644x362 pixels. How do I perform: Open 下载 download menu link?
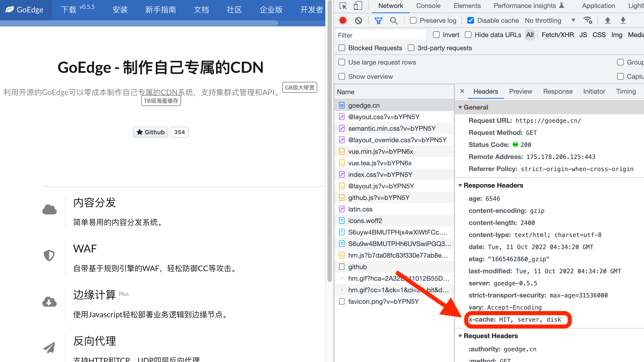[69, 10]
